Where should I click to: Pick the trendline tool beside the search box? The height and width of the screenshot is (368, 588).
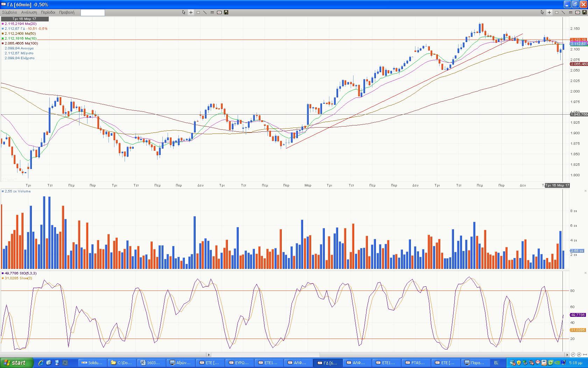point(205,12)
